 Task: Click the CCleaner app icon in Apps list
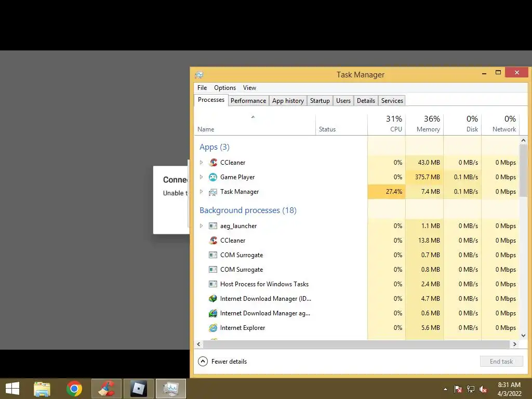(x=213, y=163)
